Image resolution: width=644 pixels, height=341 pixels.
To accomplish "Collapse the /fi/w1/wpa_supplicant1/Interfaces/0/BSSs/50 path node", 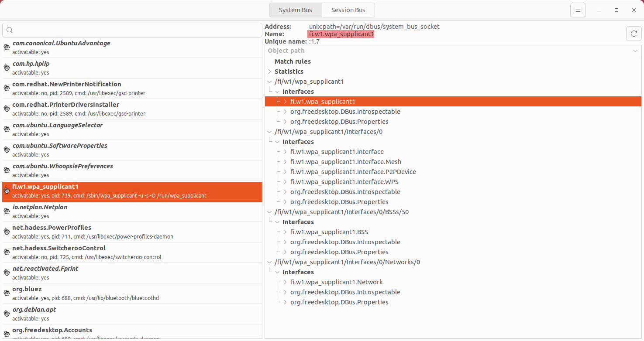I will tap(269, 212).
